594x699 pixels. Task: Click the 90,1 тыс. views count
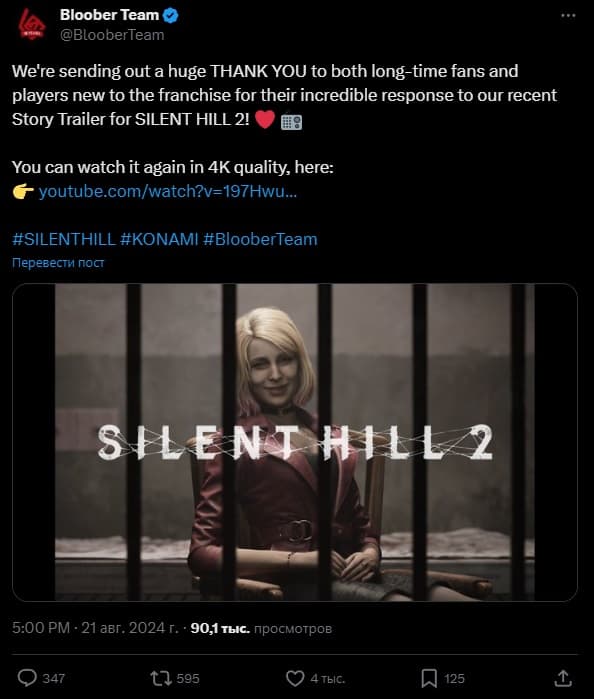(x=220, y=628)
